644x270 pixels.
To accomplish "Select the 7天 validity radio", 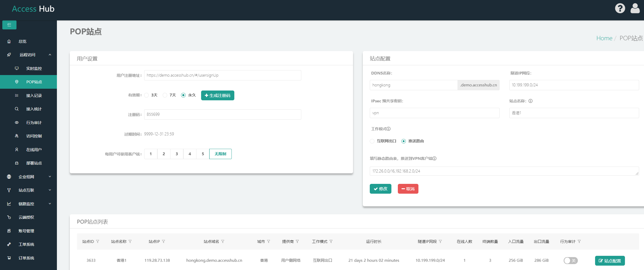I will pyautogui.click(x=165, y=95).
